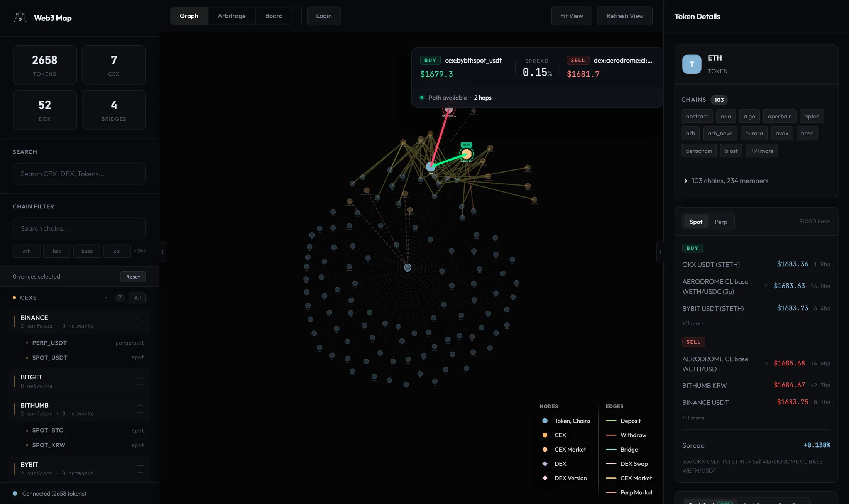Select All in the CEXS section

137,298
